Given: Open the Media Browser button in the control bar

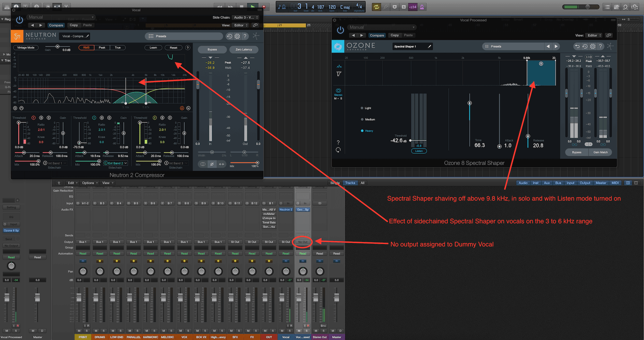Looking at the screenshot, I should [x=634, y=7].
